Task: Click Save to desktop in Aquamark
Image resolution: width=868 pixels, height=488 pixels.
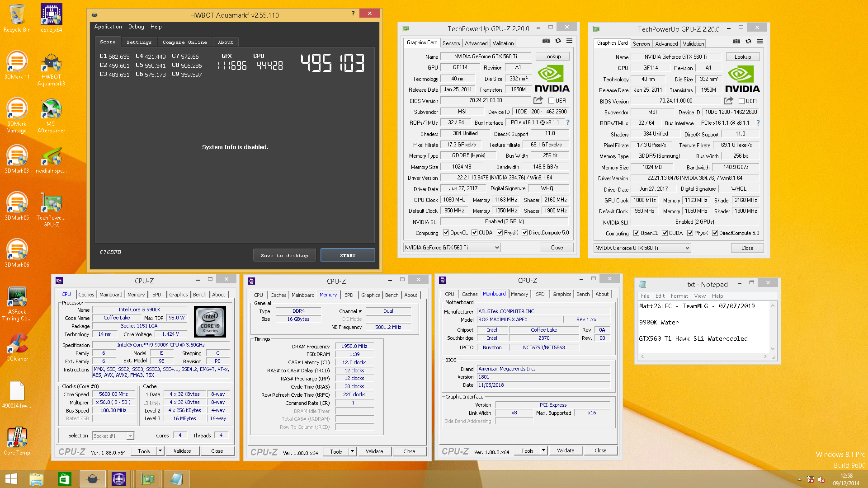Action: [284, 255]
